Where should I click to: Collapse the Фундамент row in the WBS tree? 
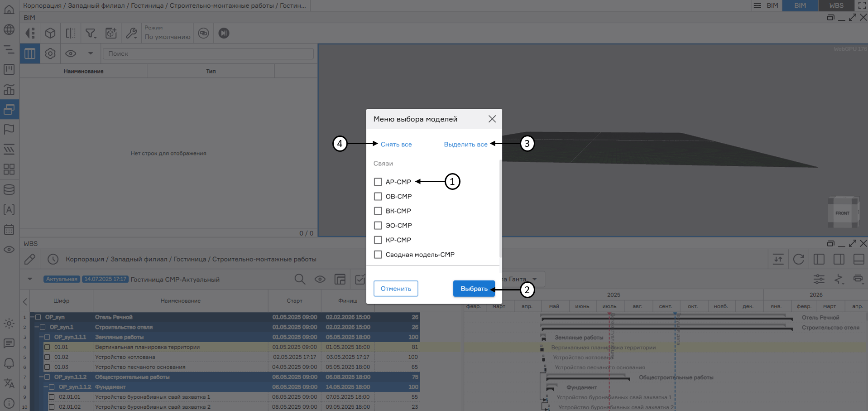tap(45, 387)
